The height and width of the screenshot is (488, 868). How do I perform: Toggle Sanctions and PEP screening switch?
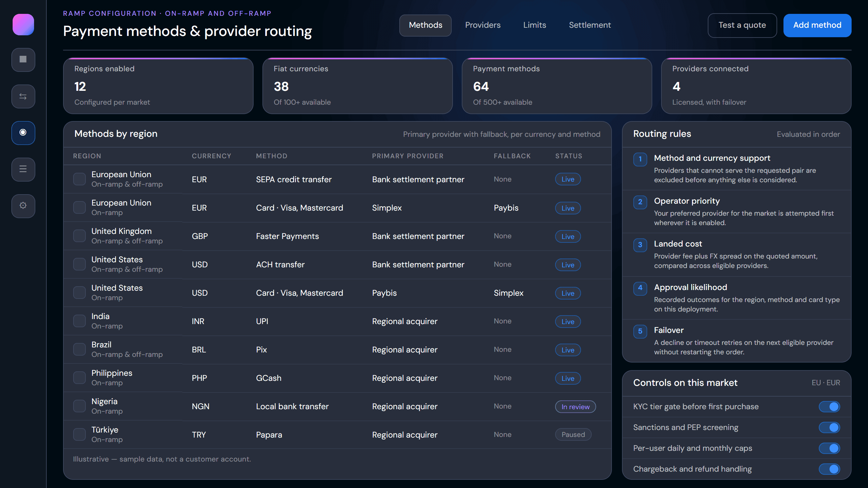829,427
